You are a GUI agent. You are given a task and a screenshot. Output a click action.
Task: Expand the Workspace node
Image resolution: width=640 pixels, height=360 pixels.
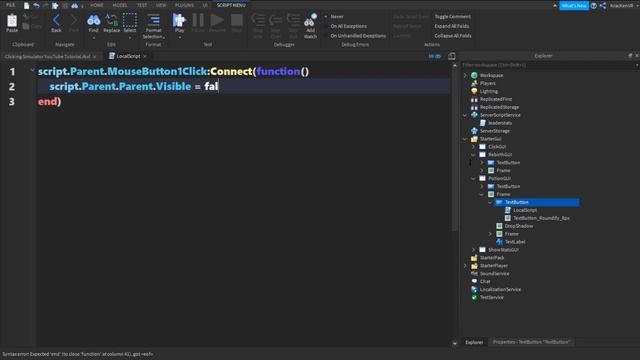coord(465,75)
